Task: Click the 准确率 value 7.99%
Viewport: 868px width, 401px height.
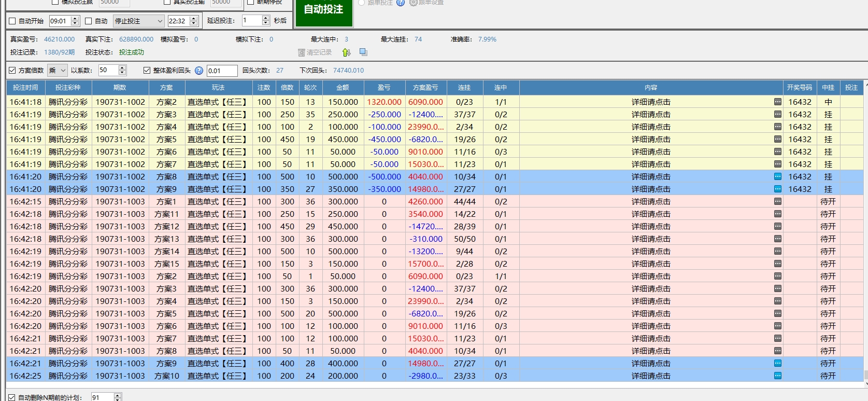Action: tap(487, 39)
